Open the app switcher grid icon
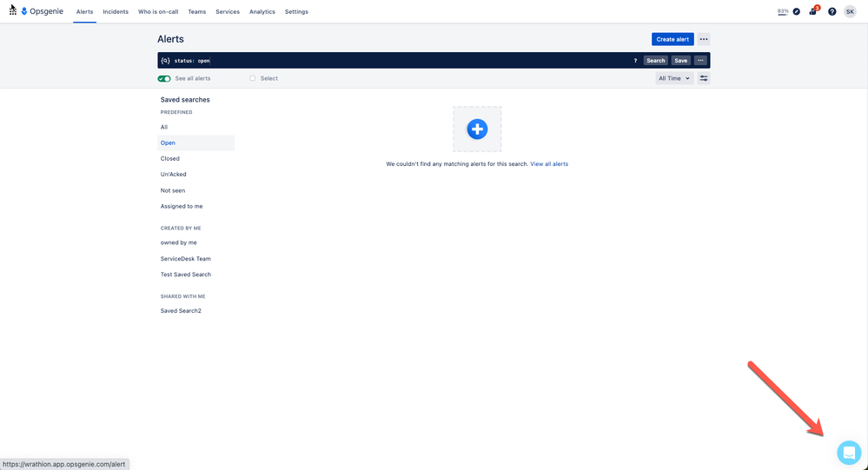Image resolution: width=868 pixels, height=470 pixels. (13, 11)
